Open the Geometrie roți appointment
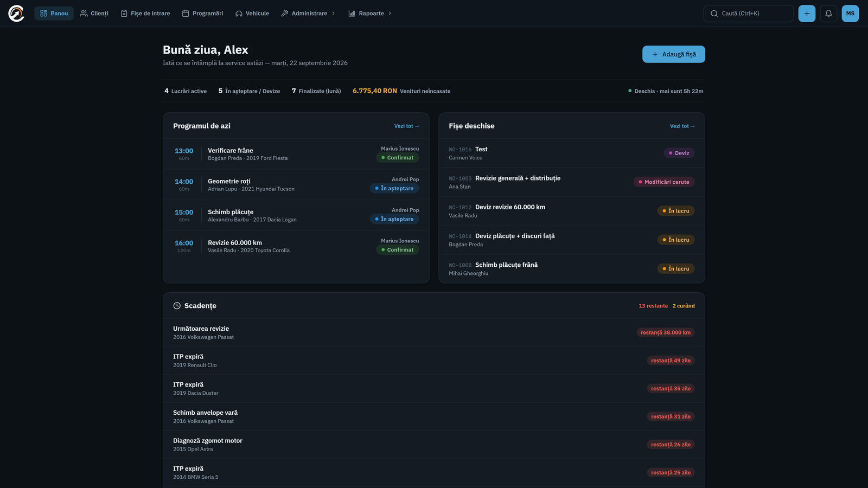 296,185
